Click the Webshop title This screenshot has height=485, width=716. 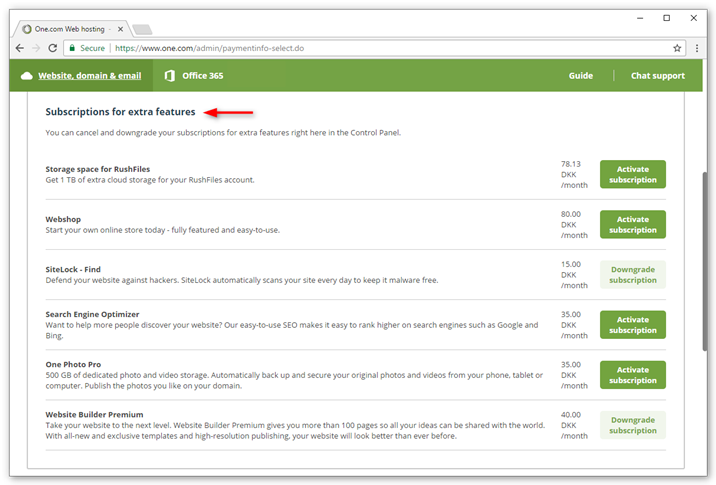(63, 219)
